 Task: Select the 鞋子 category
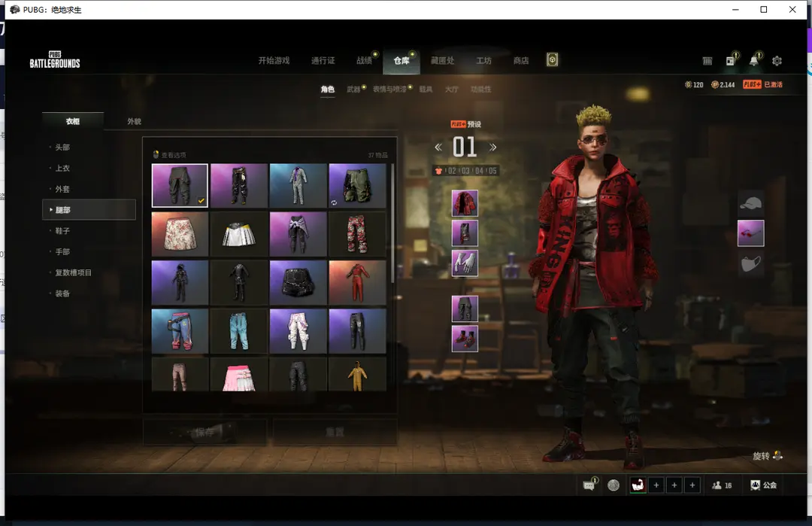(62, 230)
